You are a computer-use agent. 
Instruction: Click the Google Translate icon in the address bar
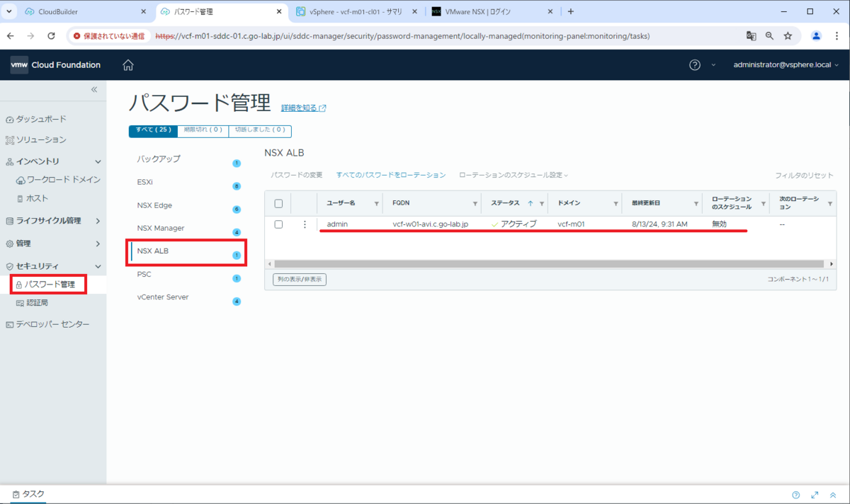coord(751,35)
